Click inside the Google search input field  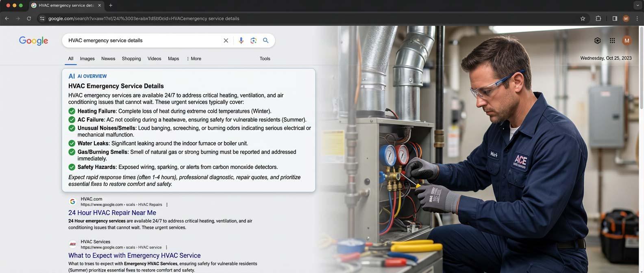(142, 41)
